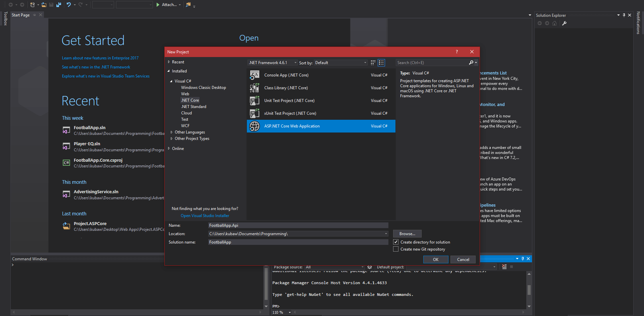Open the recent AdvertisingService.sln solution
Image resolution: width=644 pixels, height=316 pixels.
pyautogui.click(x=96, y=192)
